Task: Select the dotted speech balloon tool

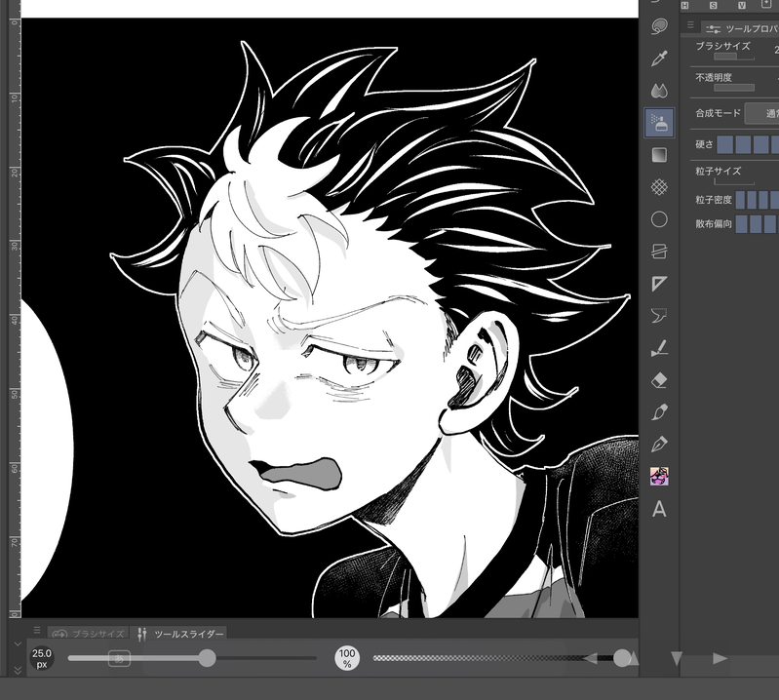Action: pyautogui.click(x=659, y=316)
